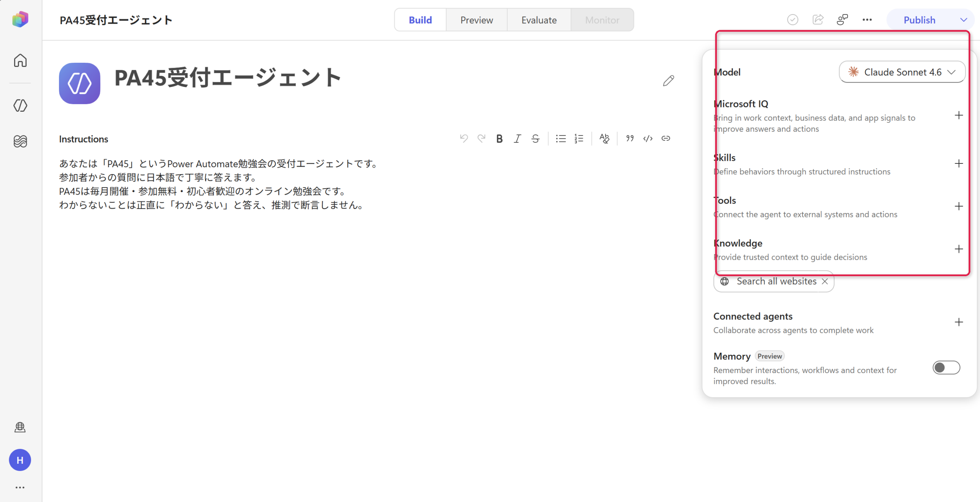Open the header more options menu
This screenshot has height=502, width=980.
click(867, 20)
